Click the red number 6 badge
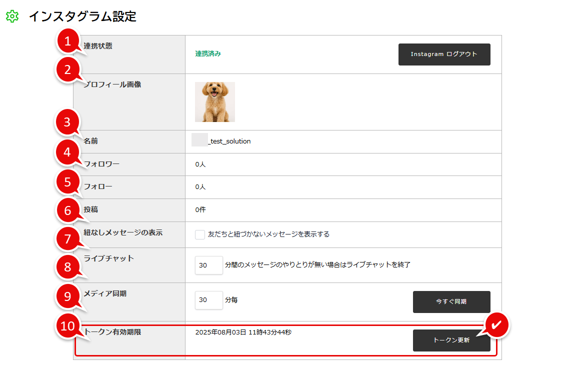 (68, 210)
